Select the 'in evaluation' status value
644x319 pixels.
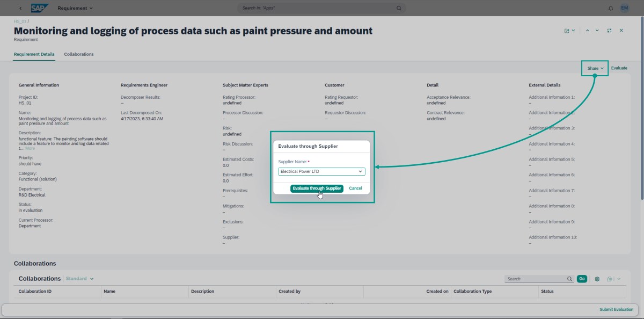point(31,211)
